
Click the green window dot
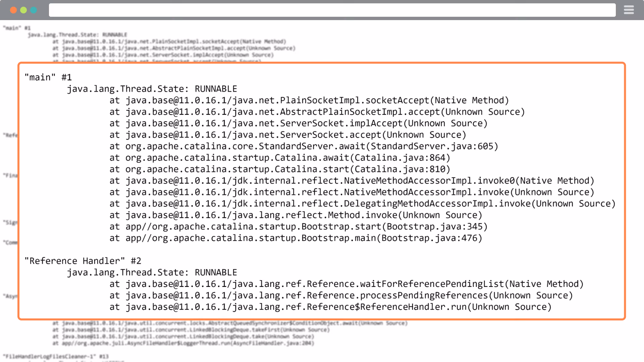[x=23, y=10]
